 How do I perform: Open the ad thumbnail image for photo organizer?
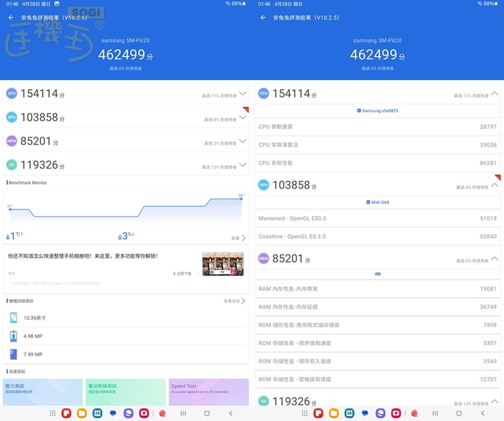(x=223, y=264)
